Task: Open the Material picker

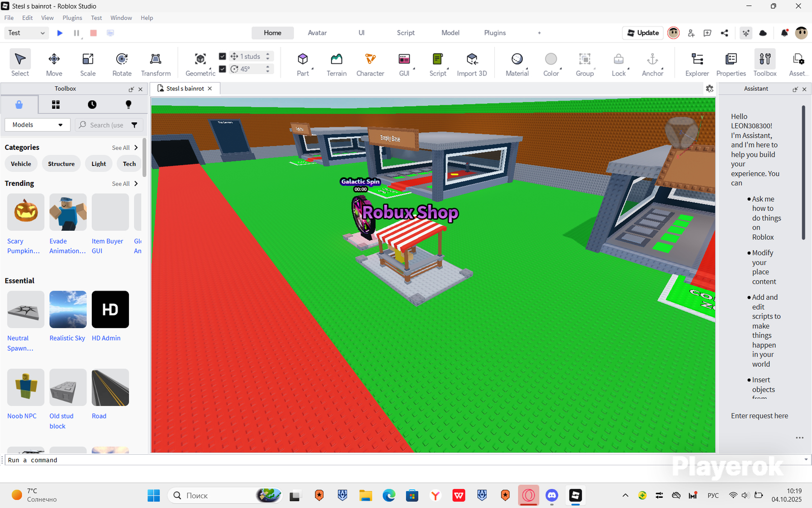Action: tap(517, 63)
